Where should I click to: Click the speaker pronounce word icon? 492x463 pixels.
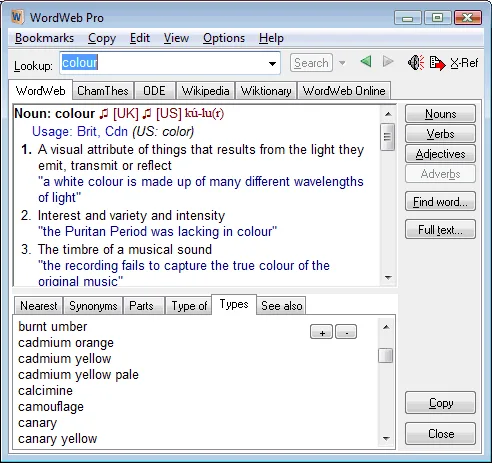[x=416, y=62]
